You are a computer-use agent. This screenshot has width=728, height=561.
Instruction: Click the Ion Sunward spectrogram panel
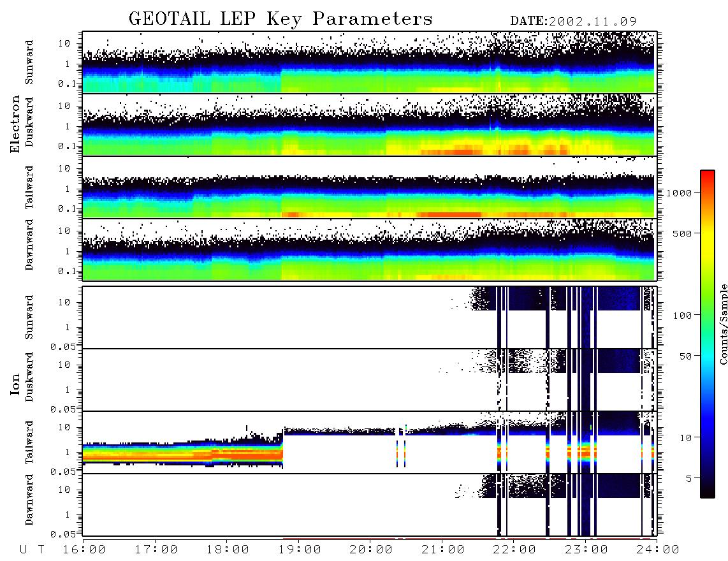[x=370, y=317]
